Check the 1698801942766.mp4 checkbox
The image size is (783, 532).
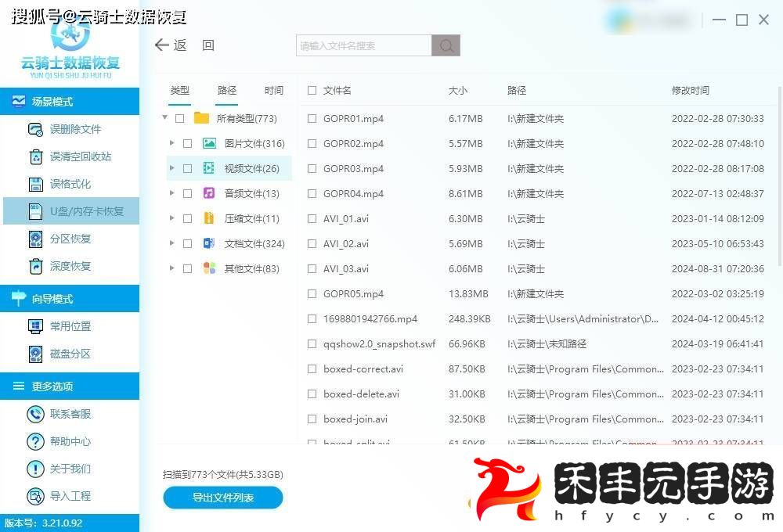pos(312,319)
